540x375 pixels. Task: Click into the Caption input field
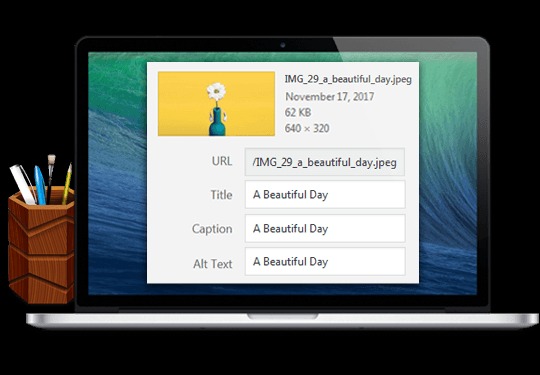[x=325, y=228]
